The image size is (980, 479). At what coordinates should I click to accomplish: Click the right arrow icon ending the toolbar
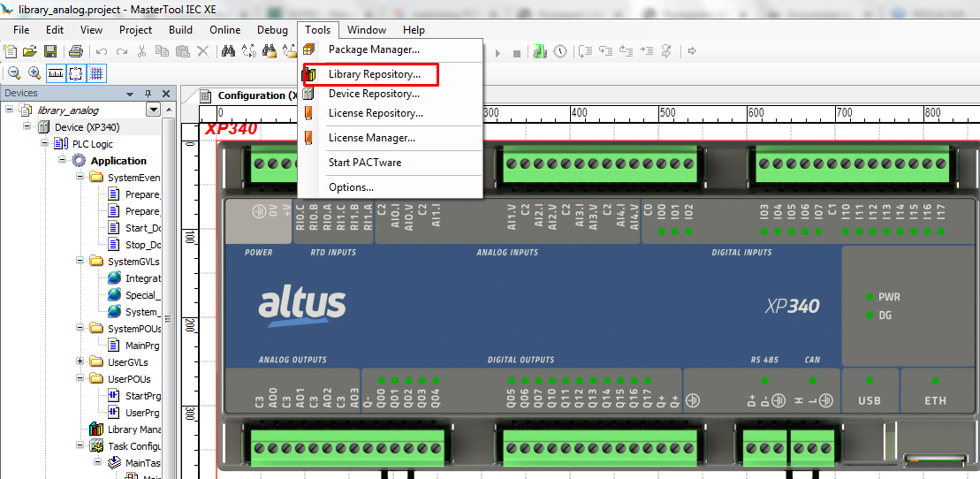pos(692,51)
